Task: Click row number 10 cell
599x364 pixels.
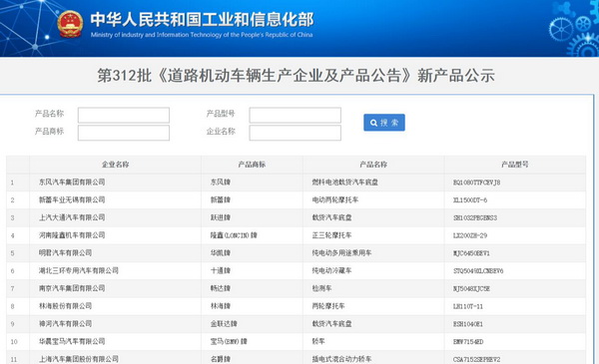Action: click(18, 341)
